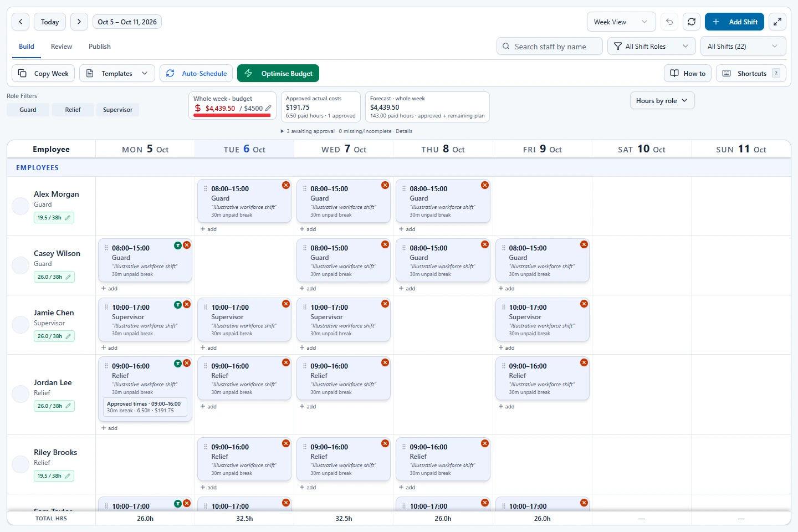This screenshot has width=798, height=532.
Task: Click the Search staff by name field
Action: coord(550,47)
